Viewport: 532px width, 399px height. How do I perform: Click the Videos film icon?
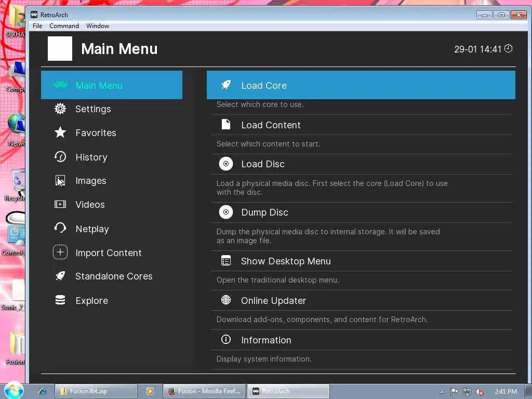point(60,204)
